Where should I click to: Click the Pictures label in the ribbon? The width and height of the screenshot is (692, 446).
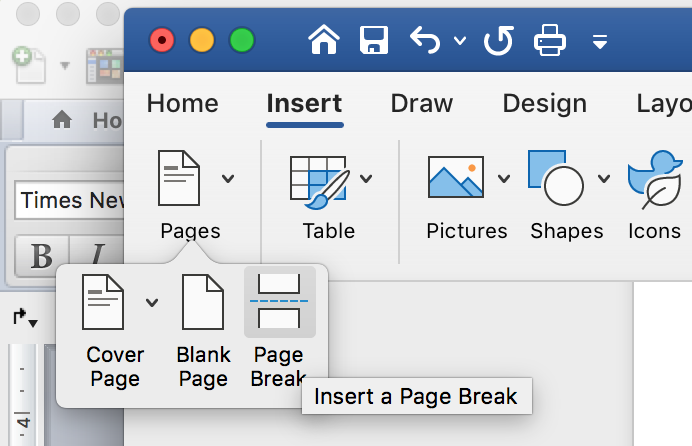[x=467, y=231]
